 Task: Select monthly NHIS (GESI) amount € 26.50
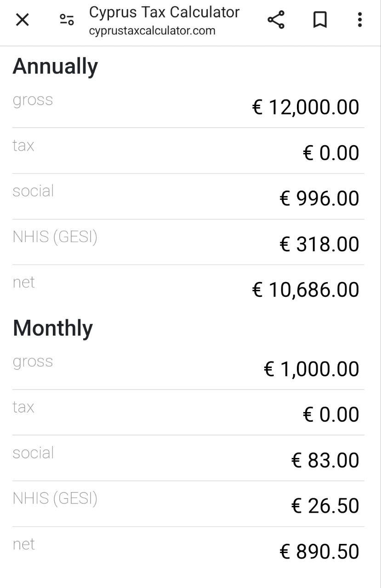(x=325, y=506)
